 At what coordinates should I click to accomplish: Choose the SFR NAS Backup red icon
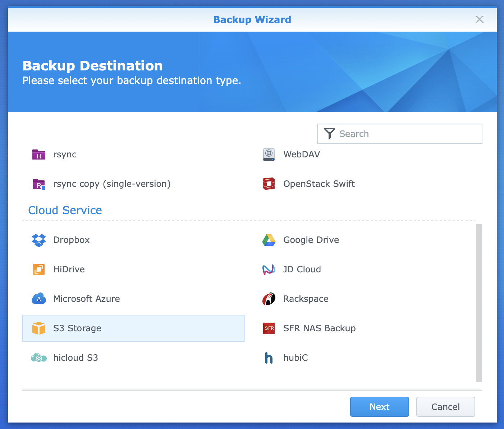(x=269, y=328)
